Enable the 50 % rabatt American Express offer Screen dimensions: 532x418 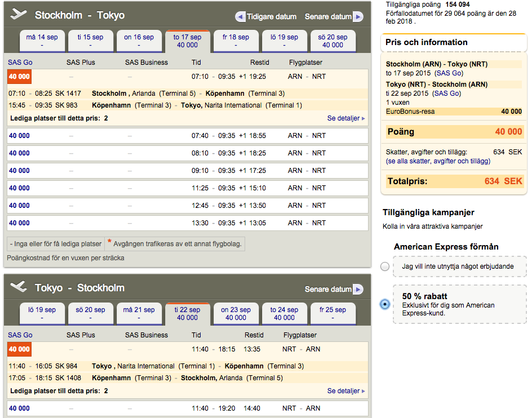click(384, 304)
